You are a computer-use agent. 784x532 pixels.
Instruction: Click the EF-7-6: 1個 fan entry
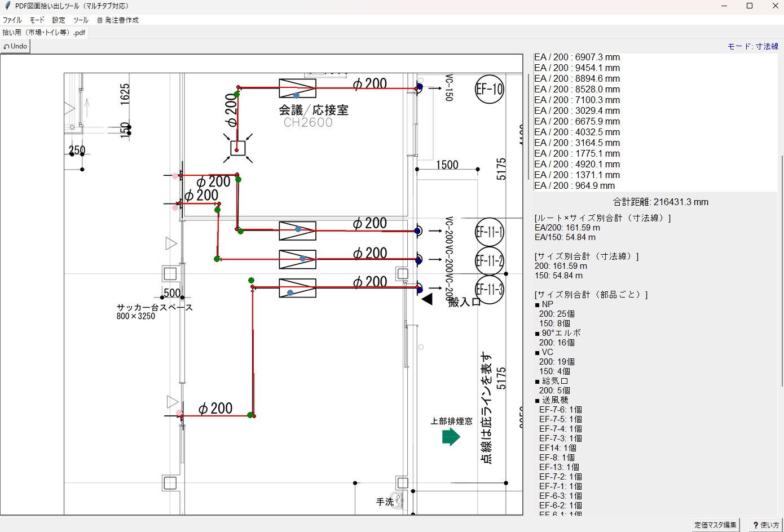[561, 410]
